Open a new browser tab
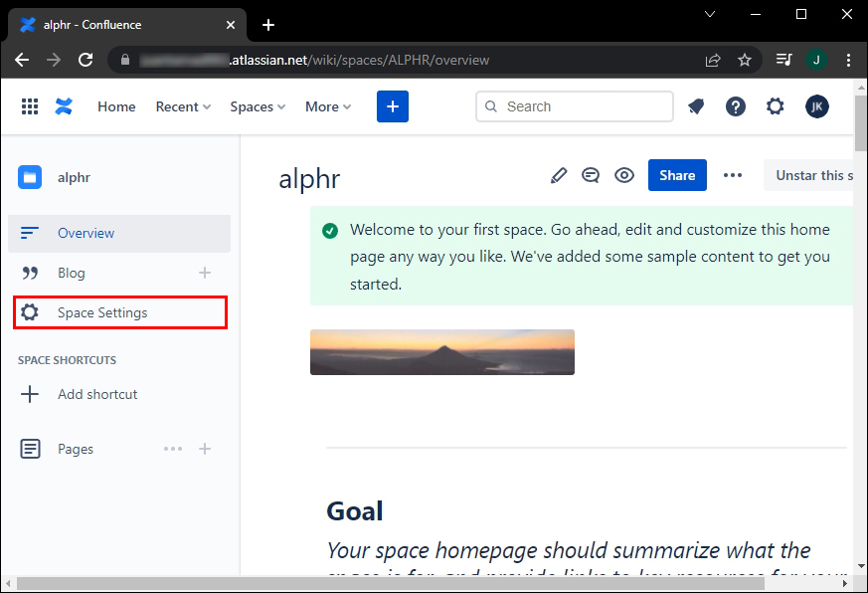This screenshot has width=868, height=593. pyautogui.click(x=267, y=25)
